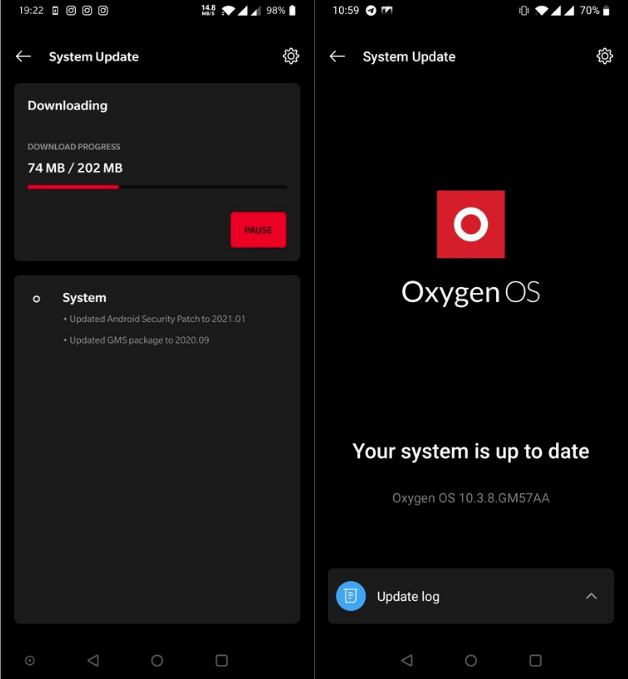Tap the blue Update log document icon
This screenshot has width=628, height=679.
tap(351, 596)
